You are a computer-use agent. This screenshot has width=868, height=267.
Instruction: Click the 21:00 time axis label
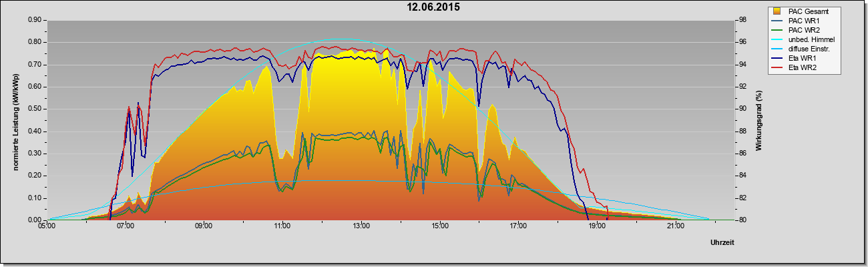point(676,226)
